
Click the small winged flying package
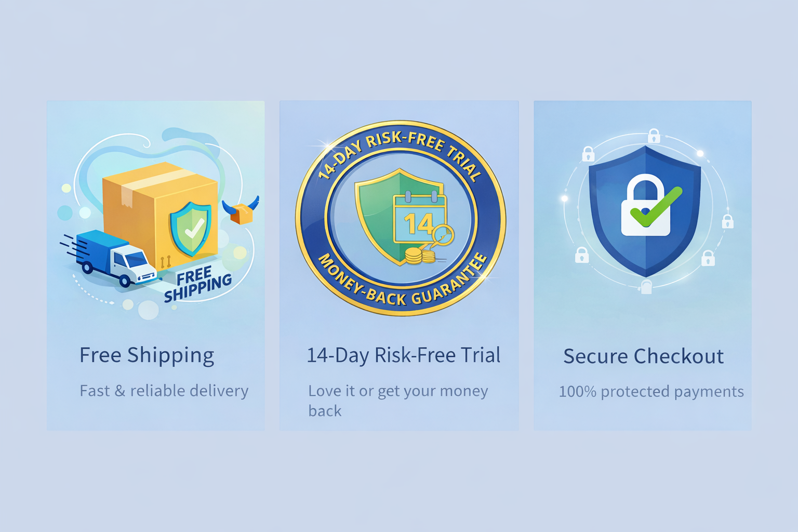pyautogui.click(x=241, y=210)
